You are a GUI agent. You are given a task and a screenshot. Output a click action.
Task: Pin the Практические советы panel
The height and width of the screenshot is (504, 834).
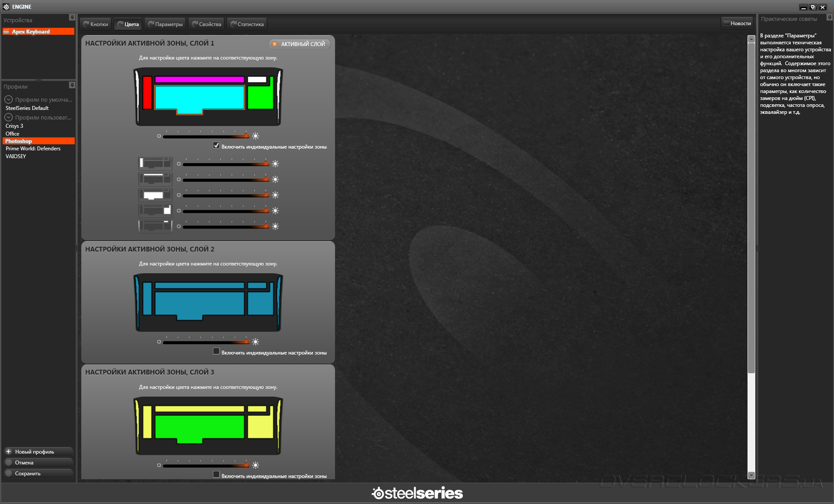[x=830, y=18]
